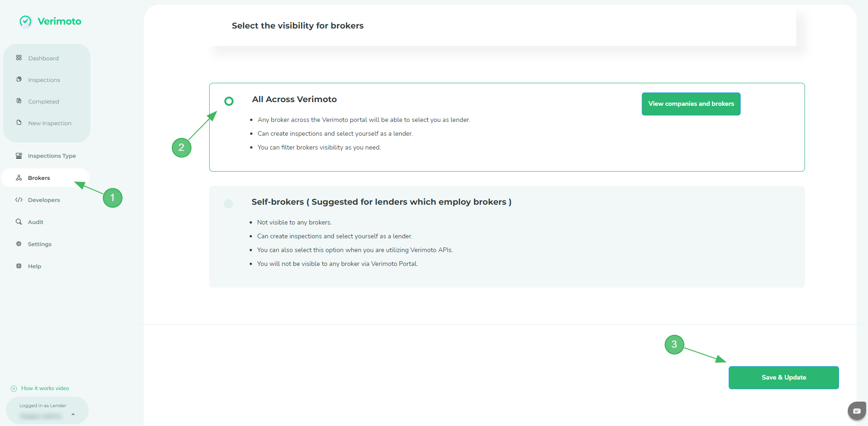This screenshot has width=868, height=426.
Task: Click the Dashboard grid icon
Action: [19, 58]
